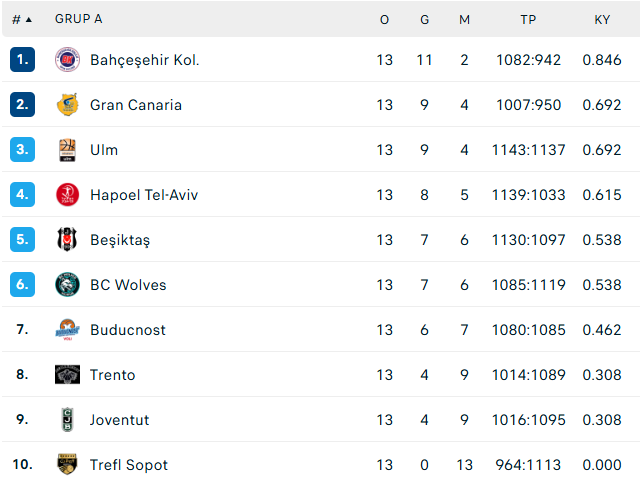Sort standings by KY column header
The height and width of the screenshot is (485, 640).
(602, 20)
